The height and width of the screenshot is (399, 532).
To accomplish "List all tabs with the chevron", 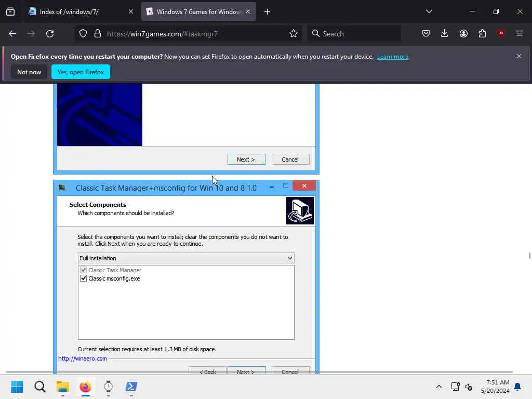I will click(429, 11).
